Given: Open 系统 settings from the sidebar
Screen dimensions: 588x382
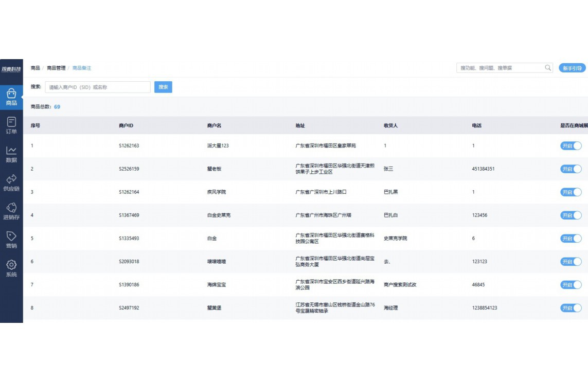Looking at the screenshot, I should pyautogui.click(x=11, y=267).
